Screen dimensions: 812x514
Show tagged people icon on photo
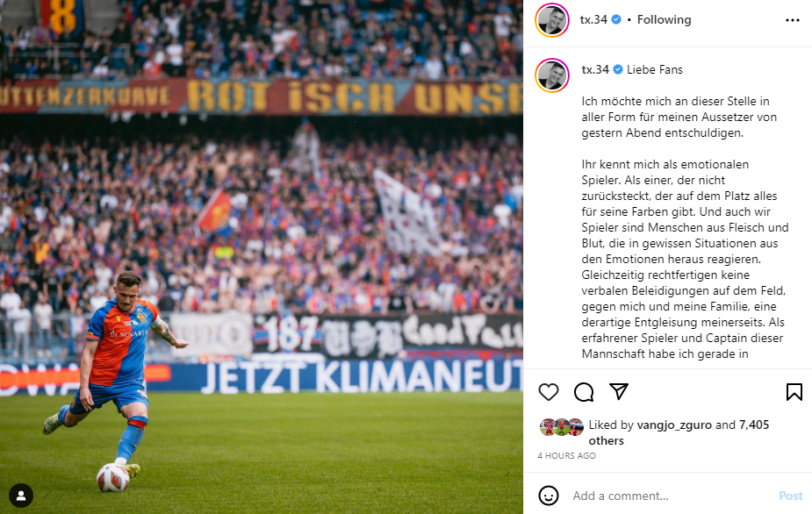pos(21,496)
